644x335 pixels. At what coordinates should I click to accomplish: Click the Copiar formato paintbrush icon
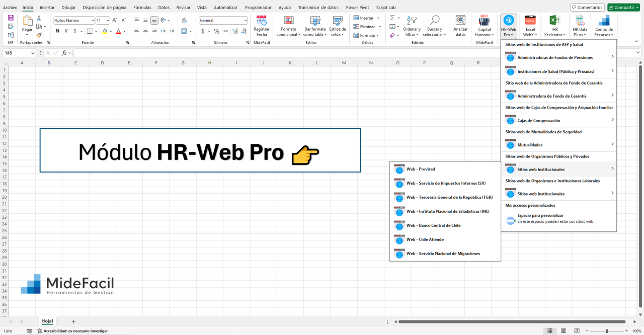click(39, 35)
